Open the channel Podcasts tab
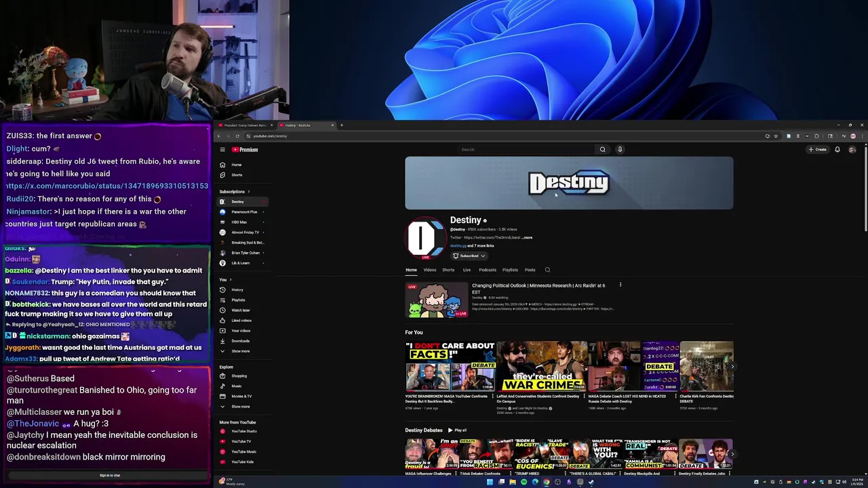868x488 pixels. point(488,270)
